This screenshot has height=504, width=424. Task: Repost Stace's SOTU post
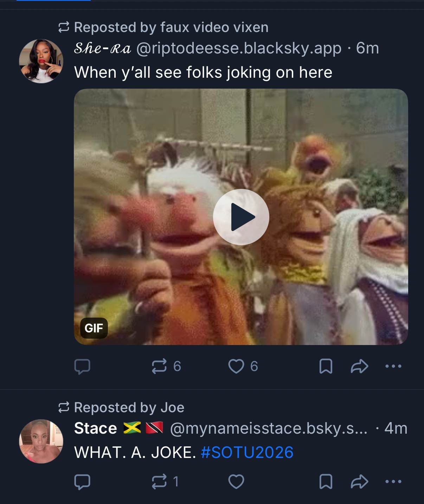pyautogui.click(x=159, y=481)
